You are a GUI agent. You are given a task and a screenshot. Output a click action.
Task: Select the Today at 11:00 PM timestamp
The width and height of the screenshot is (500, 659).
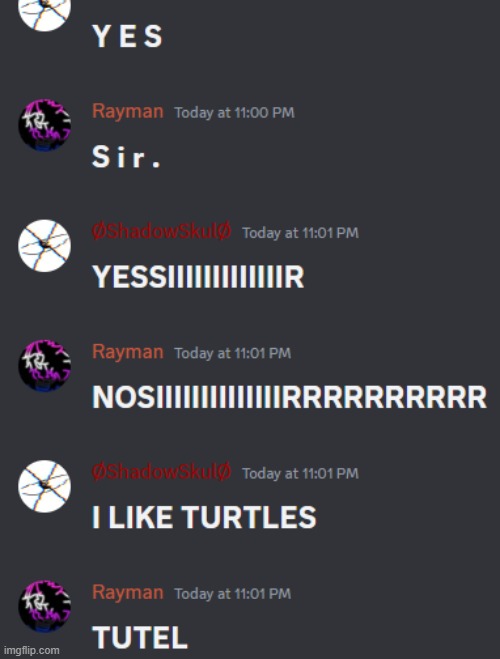pos(234,113)
